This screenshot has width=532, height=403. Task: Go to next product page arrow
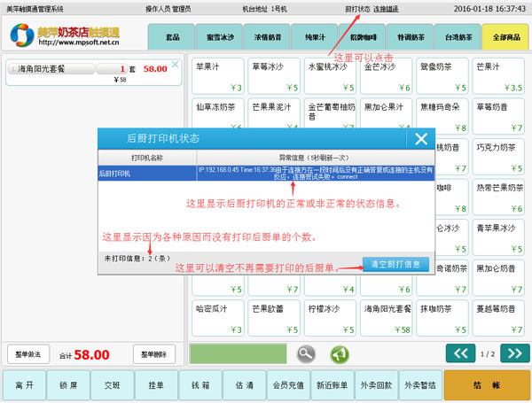(x=514, y=353)
